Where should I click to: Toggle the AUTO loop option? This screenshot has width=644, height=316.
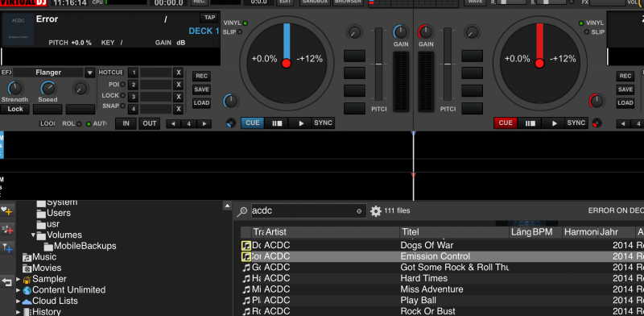[89, 124]
